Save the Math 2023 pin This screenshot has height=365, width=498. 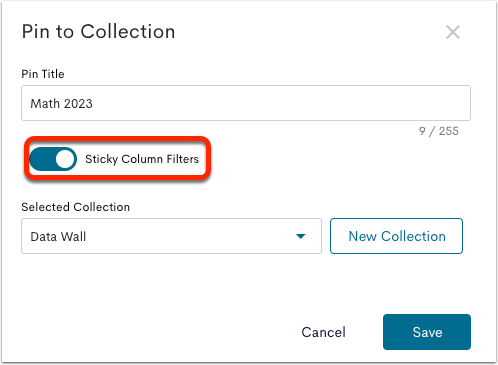[427, 332]
